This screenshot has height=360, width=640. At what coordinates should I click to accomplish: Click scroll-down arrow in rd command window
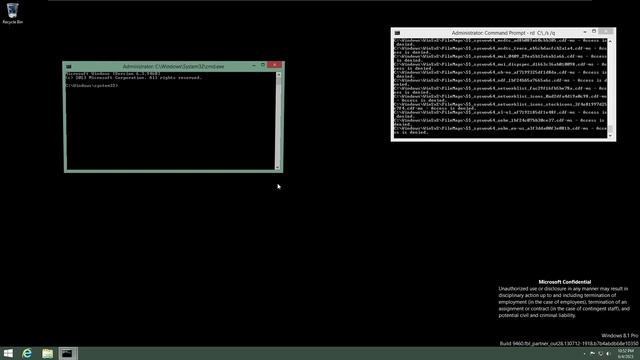click(610, 136)
